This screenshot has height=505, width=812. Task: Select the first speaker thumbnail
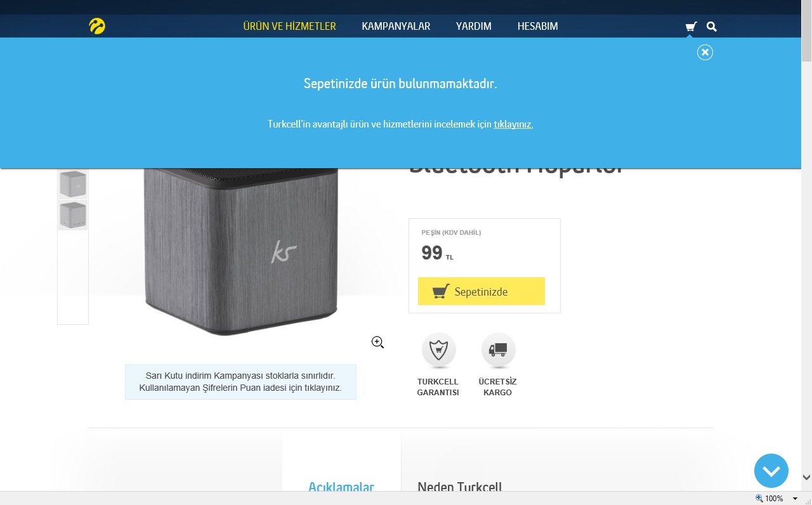[73, 184]
